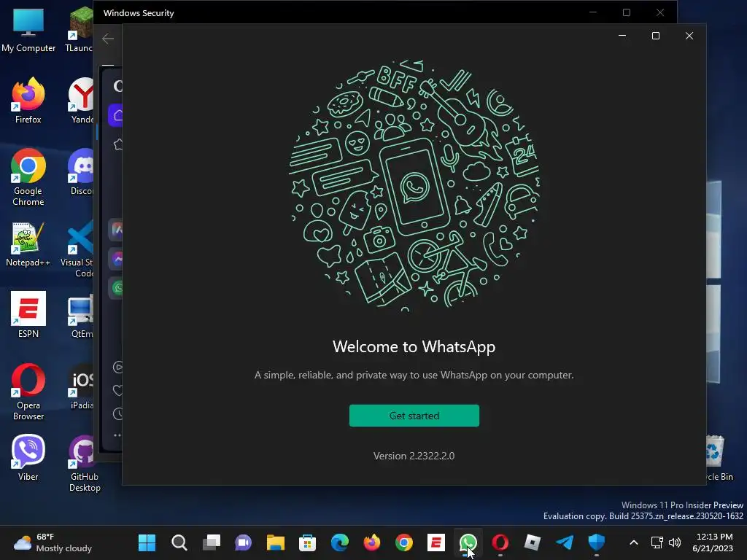Screen dimensions: 747x560
Task: Open Microsoft Store from the taskbar
Action: (x=307, y=542)
